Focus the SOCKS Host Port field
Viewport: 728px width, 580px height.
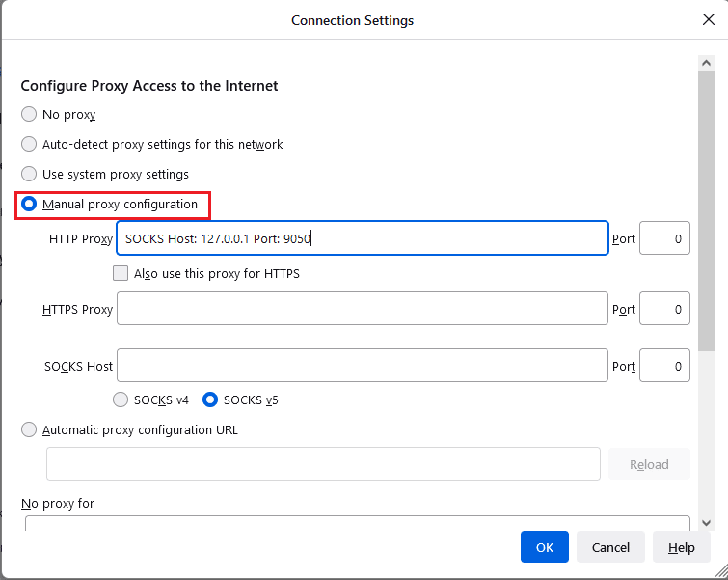tap(664, 366)
